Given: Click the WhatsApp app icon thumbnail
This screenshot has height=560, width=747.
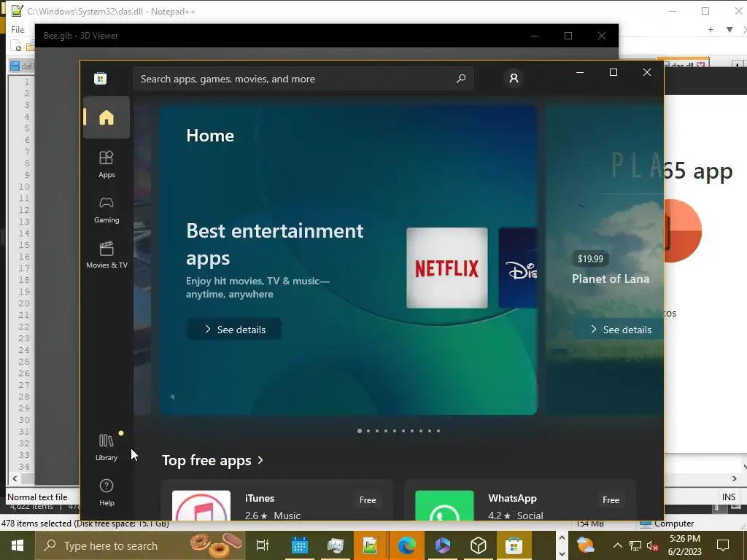Looking at the screenshot, I should pos(444,505).
